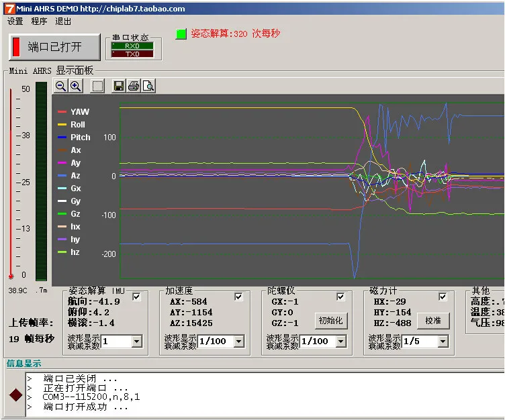Open the magnetometer 1/5 attenuation dropdown

pos(443,342)
